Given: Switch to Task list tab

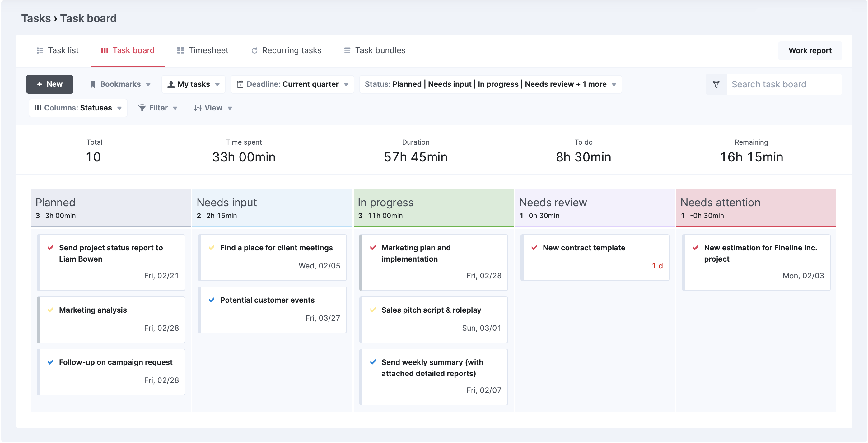Looking at the screenshot, I should coord(58,50).
